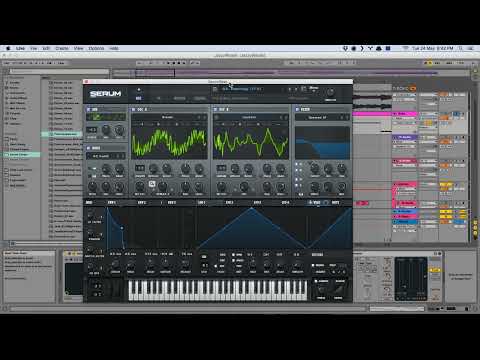The width and height of the screenshot is (480, 360).
Task: Open Serum's Menu button
Action: (x=314, y=88)
